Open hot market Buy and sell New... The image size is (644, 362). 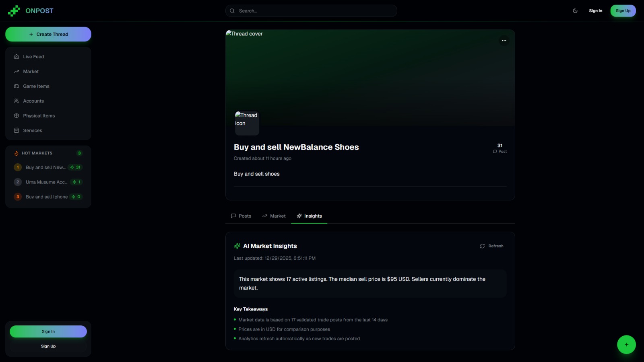[x=48, y=167]
